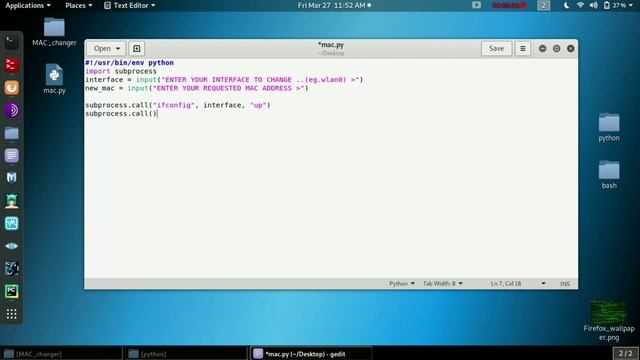Viewport: 640px width, 360px height.
Task: Place cursor in the last subprocess.call() line
Action: click(x=121, y=113)
